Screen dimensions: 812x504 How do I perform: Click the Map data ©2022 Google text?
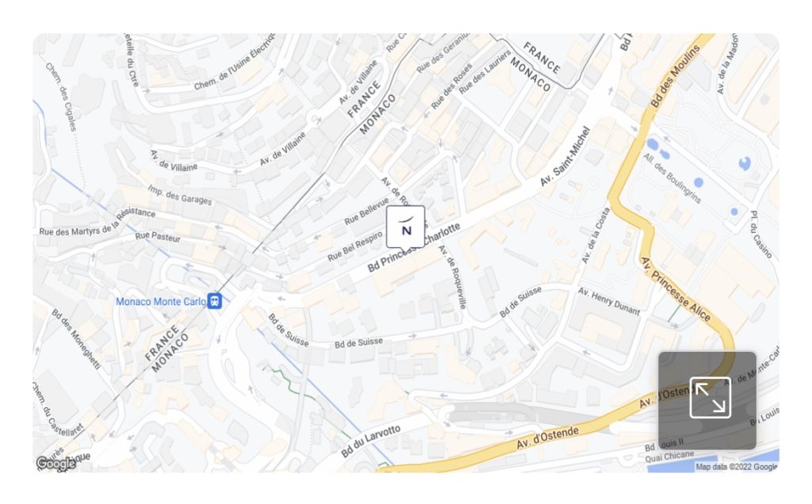[736, 467]
